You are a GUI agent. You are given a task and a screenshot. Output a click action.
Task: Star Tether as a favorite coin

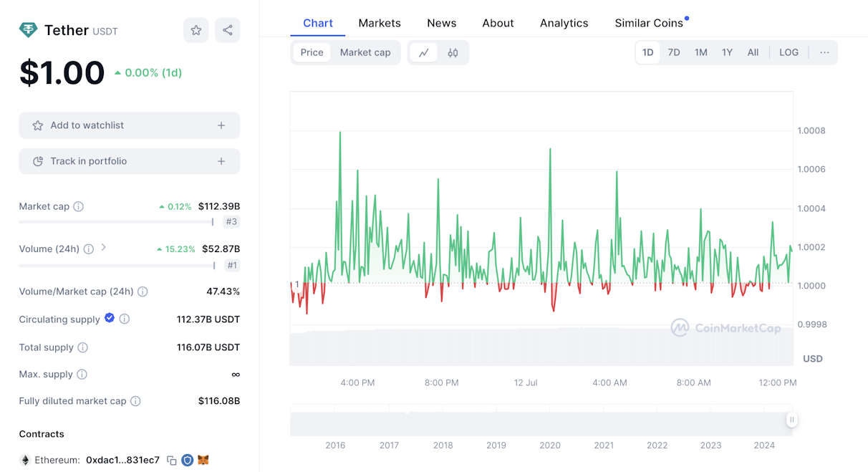click(x=196, y=30)
